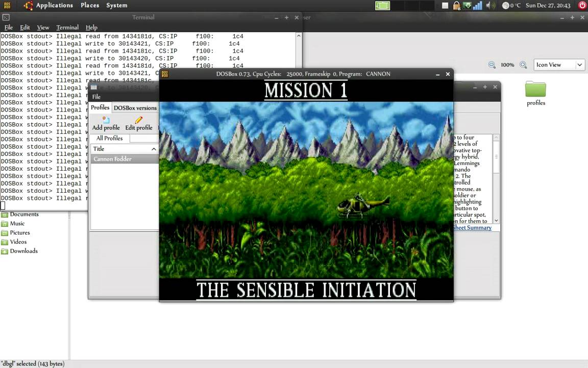Image resolution: width=588 pixels, height=368 pixels.
Task: Click the green download-arrow tray icon
Action: [467, 5]
